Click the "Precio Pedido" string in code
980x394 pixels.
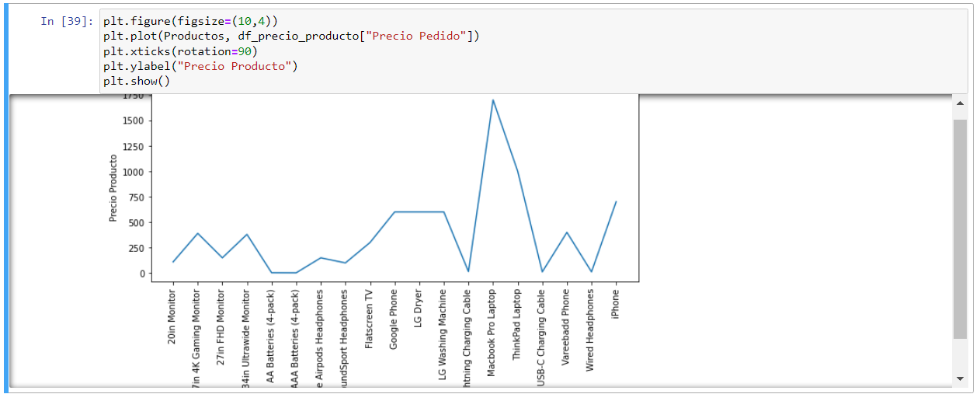(x=419, y=37)
